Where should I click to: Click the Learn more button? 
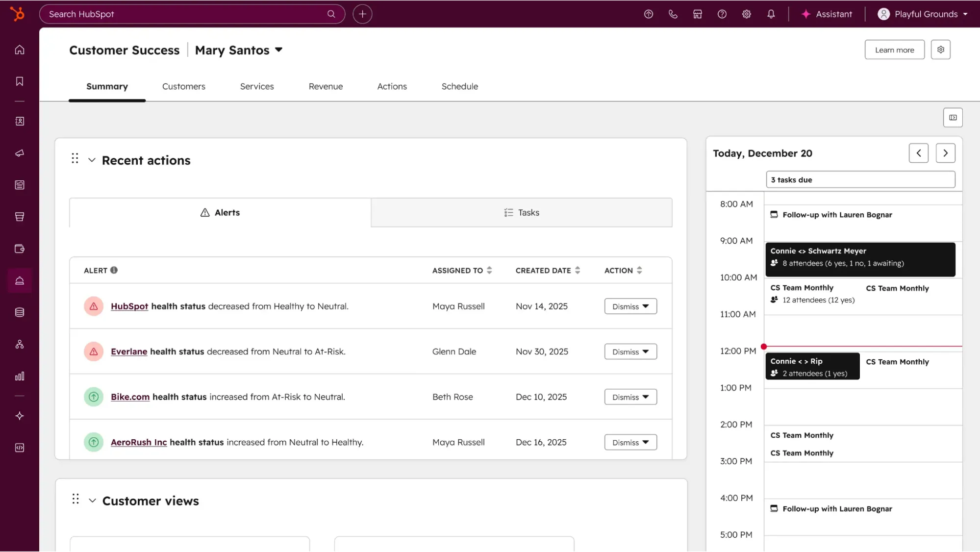coord(894,50)
